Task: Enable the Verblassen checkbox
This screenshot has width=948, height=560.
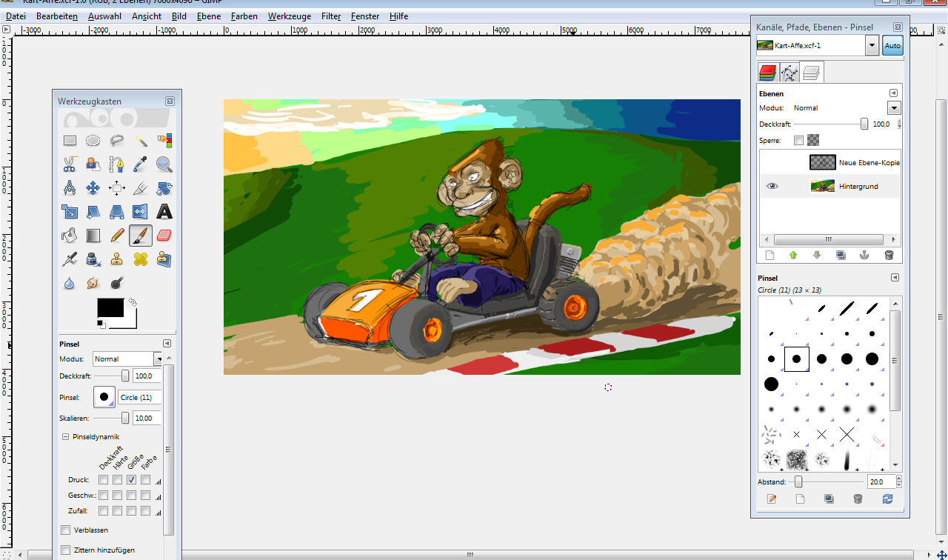Action: [66, 530]
